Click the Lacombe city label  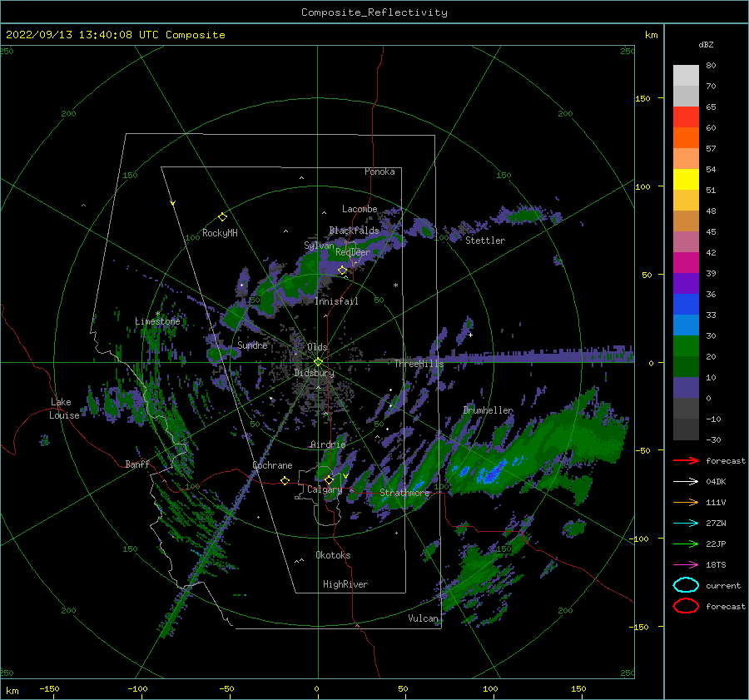pos(360,209)
